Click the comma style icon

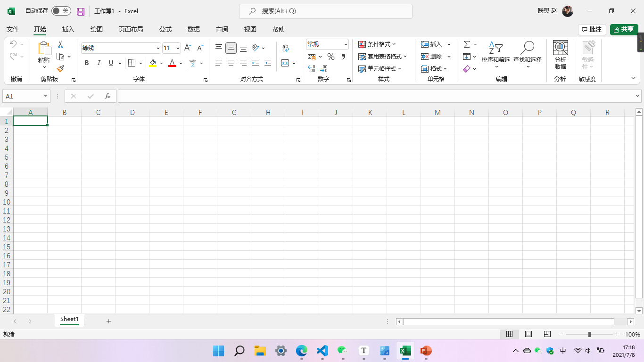[x=343, y=57]
